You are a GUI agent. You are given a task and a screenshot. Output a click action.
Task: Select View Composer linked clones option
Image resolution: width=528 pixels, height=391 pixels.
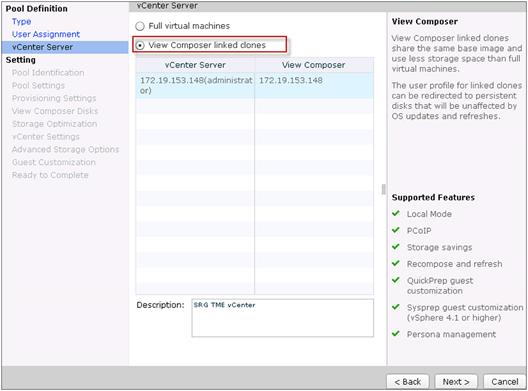[x=140, y=45]
